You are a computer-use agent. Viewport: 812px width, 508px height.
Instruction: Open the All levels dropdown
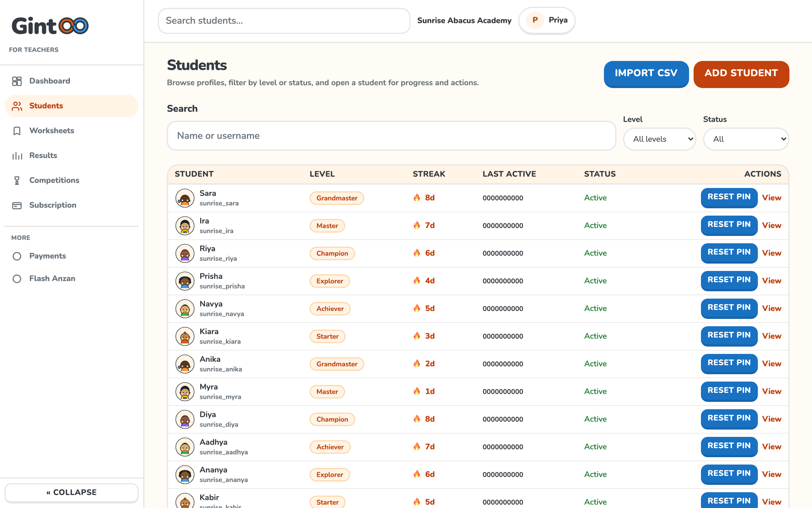pos(659,139)
